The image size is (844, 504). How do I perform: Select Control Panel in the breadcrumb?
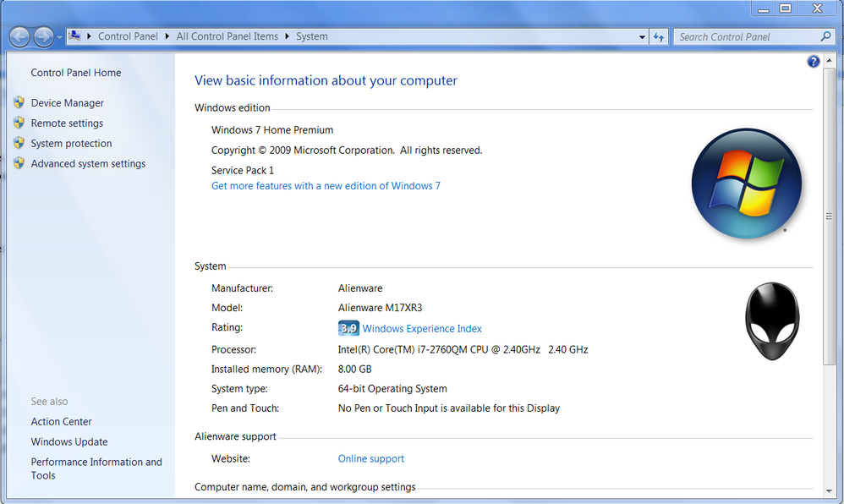coord(128,36)
